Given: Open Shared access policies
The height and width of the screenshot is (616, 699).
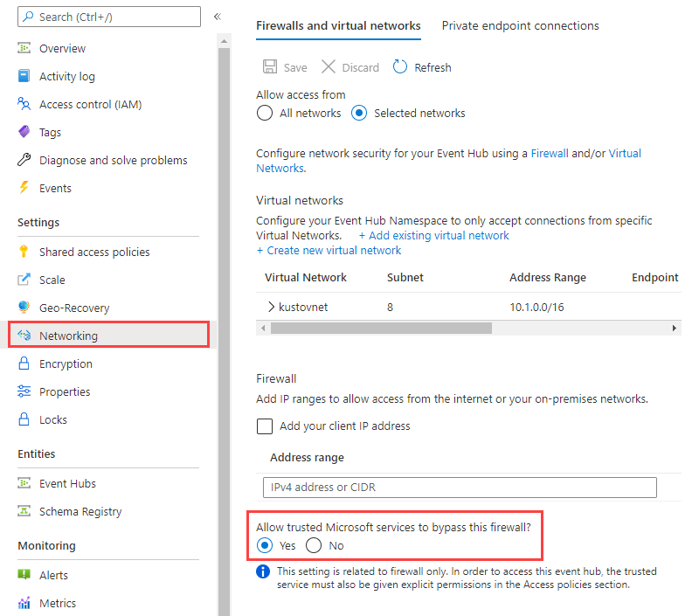Looking at the screenshot, I should click(87, 252).
